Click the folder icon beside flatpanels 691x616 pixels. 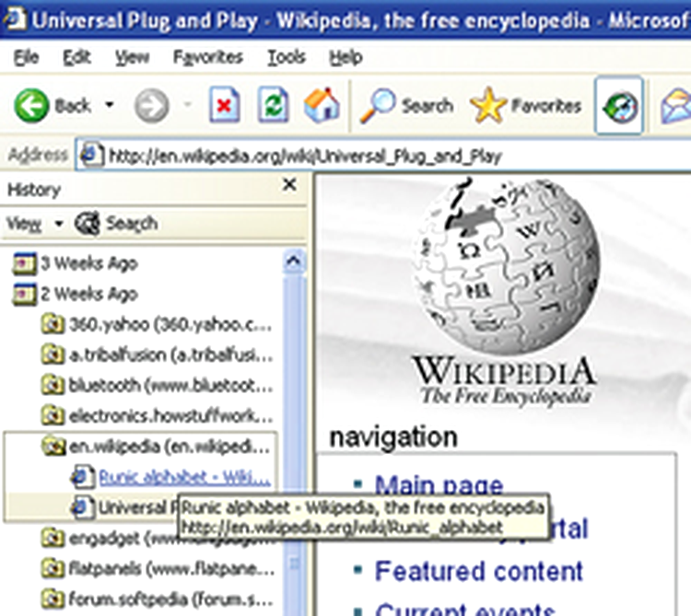click(53, 569)
